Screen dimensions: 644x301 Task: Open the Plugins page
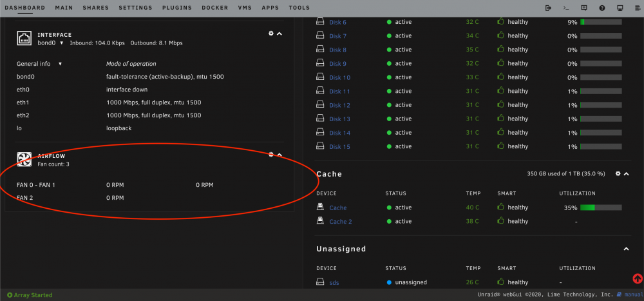click(177, 8)
